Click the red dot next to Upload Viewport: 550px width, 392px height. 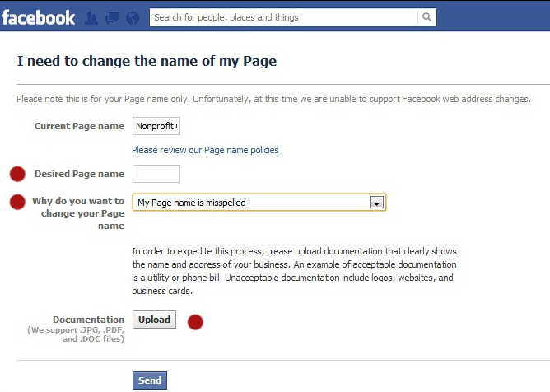(195, 322)
